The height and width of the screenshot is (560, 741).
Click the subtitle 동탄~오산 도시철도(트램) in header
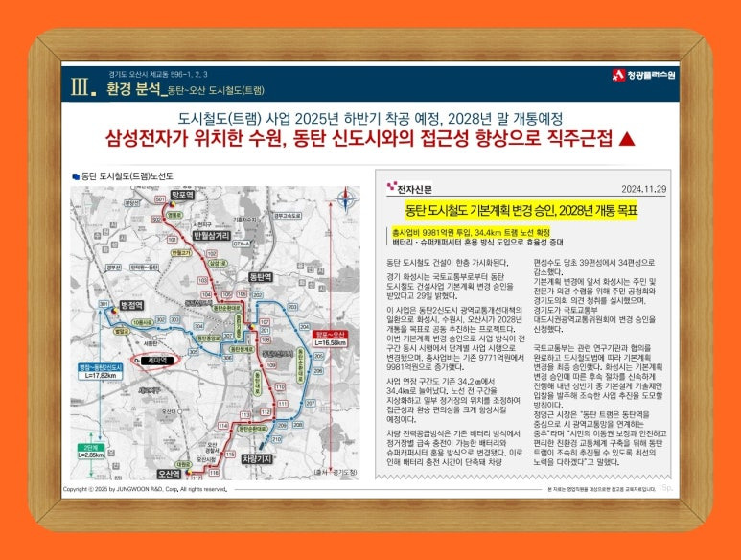point(216,90)
